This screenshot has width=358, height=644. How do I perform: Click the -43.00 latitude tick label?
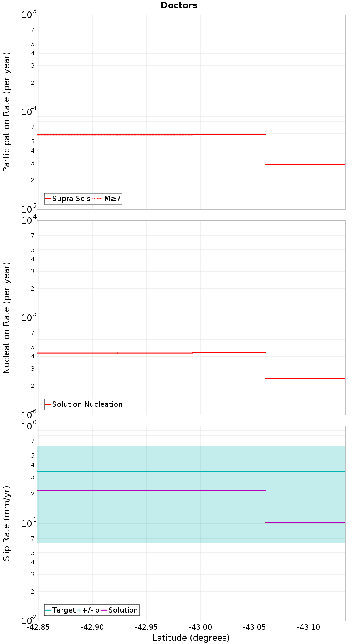[x=200, y=627]
